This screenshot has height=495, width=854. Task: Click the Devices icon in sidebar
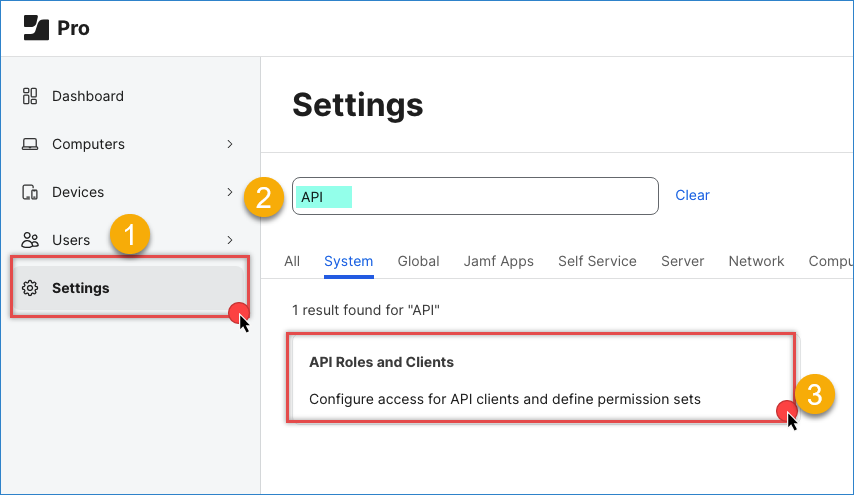pos(30,192)
